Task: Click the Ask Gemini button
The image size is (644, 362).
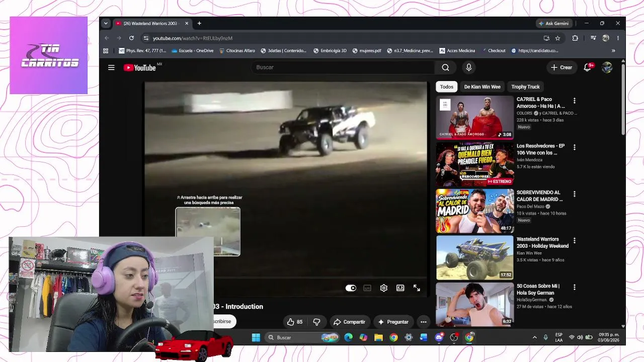Action: [x=553, y=23]
